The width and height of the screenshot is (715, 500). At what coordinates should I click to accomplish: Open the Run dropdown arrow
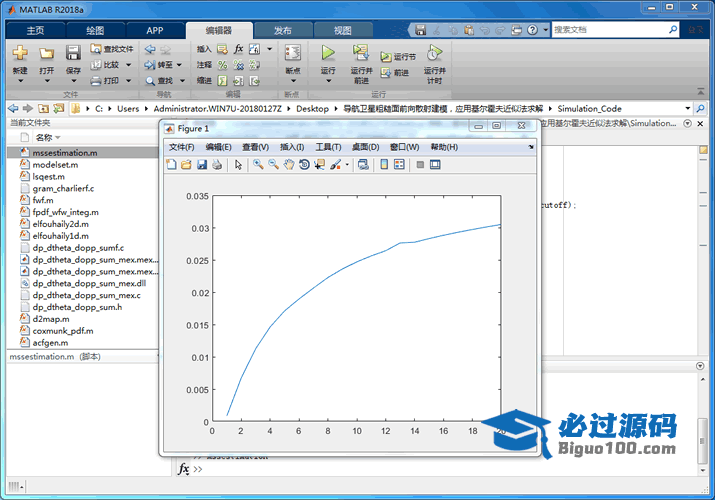(x=328, y=81)
